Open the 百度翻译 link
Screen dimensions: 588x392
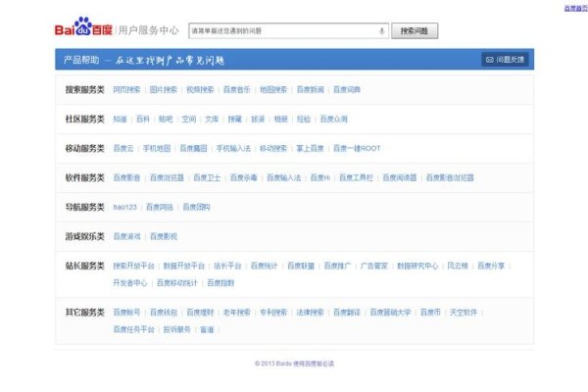[x=347, y=312]
